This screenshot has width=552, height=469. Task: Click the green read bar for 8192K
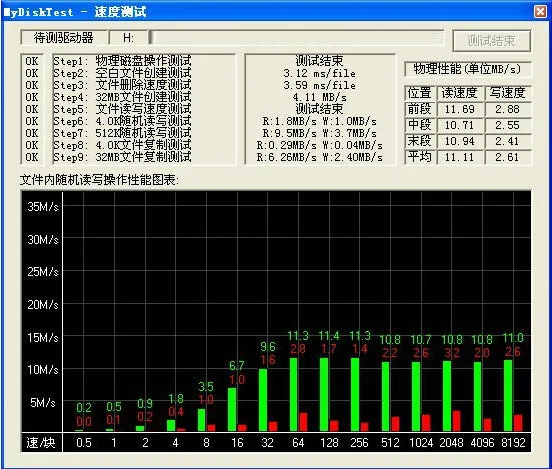(508, 395)
